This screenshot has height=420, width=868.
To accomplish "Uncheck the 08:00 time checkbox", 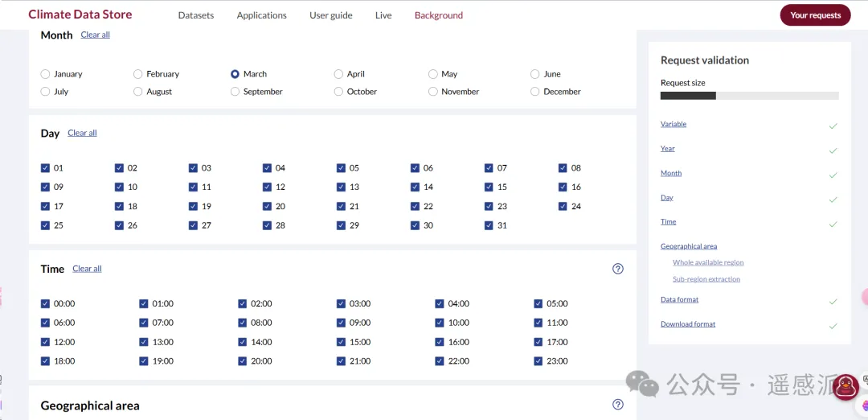I will [243, 323].
